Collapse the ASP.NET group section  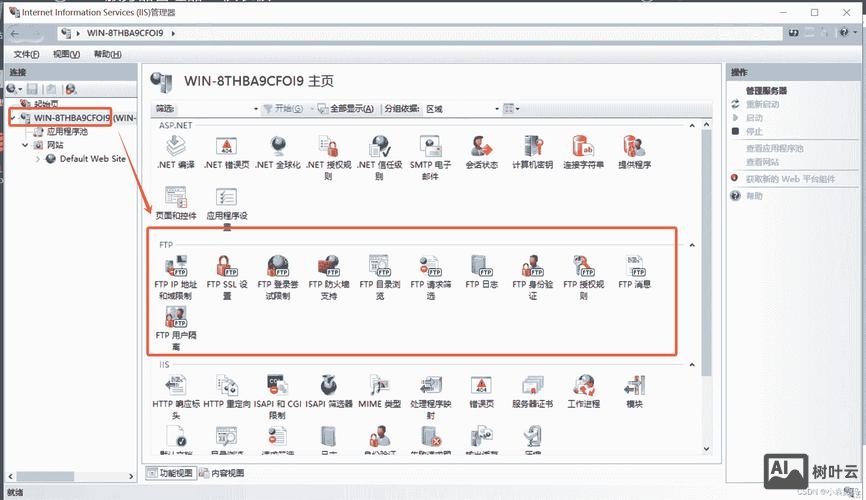tap(691, 126)
